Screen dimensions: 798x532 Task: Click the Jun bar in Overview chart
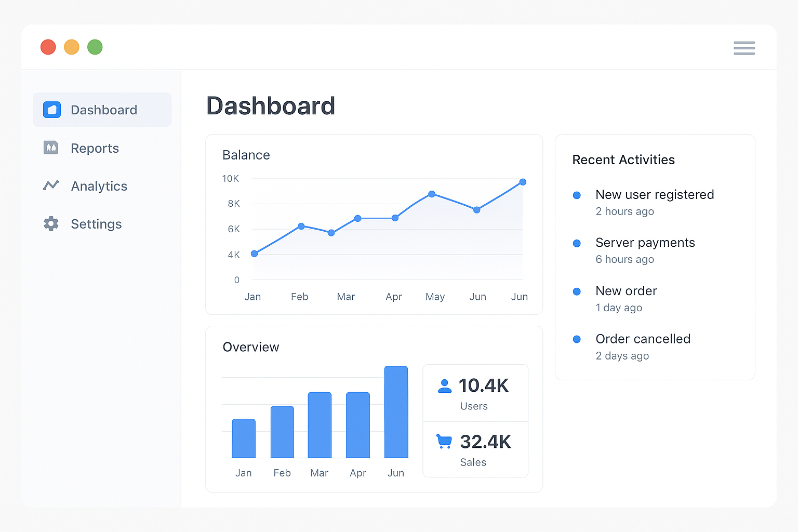click(x=396, y=412)
